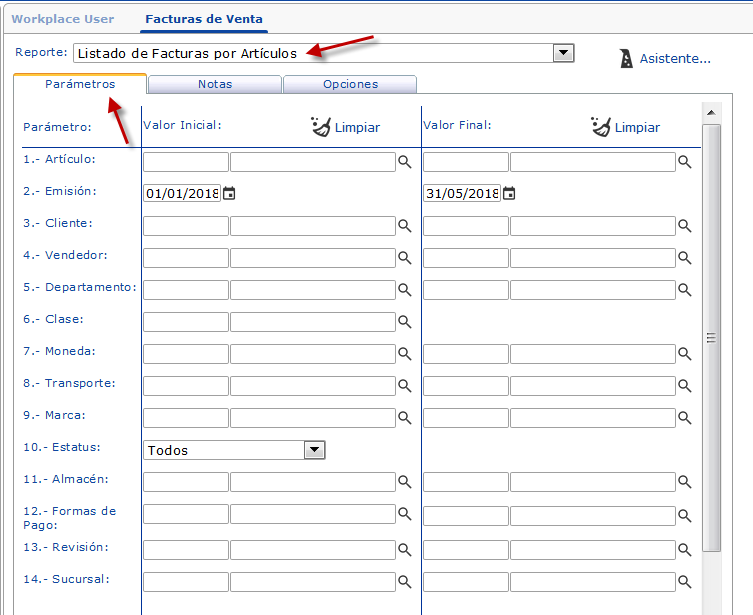Screen dimensions: 753x615
Task: Click the Moneda final description field
Action: pos(592,354)
